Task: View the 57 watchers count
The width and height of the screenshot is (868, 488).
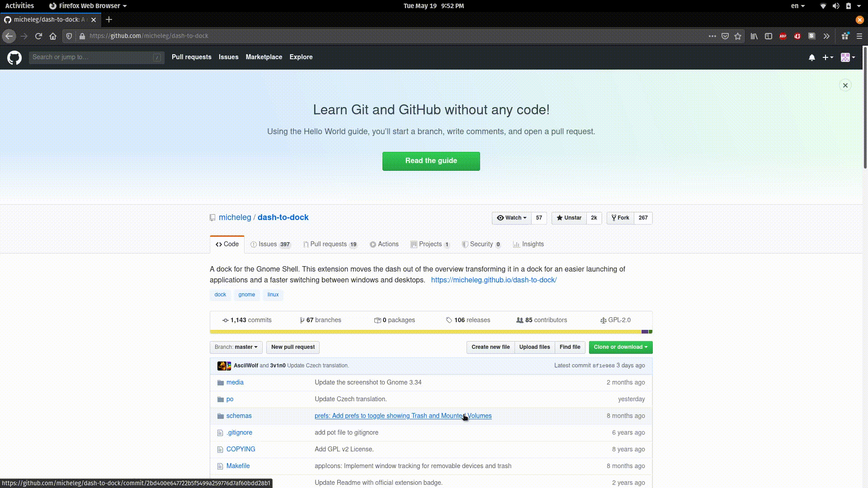Action: [x=539, y=218]
